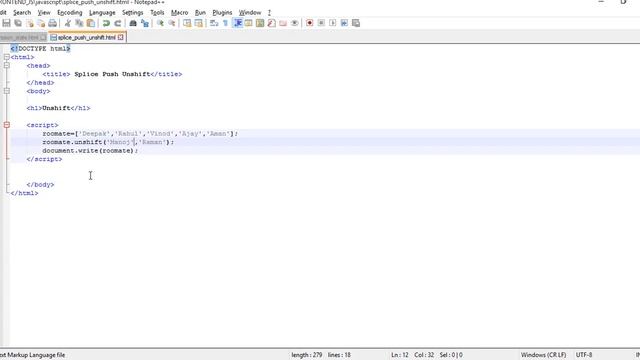Click the Copy toolbar icon
640x360 pixels.
click(x=79, y=23)
